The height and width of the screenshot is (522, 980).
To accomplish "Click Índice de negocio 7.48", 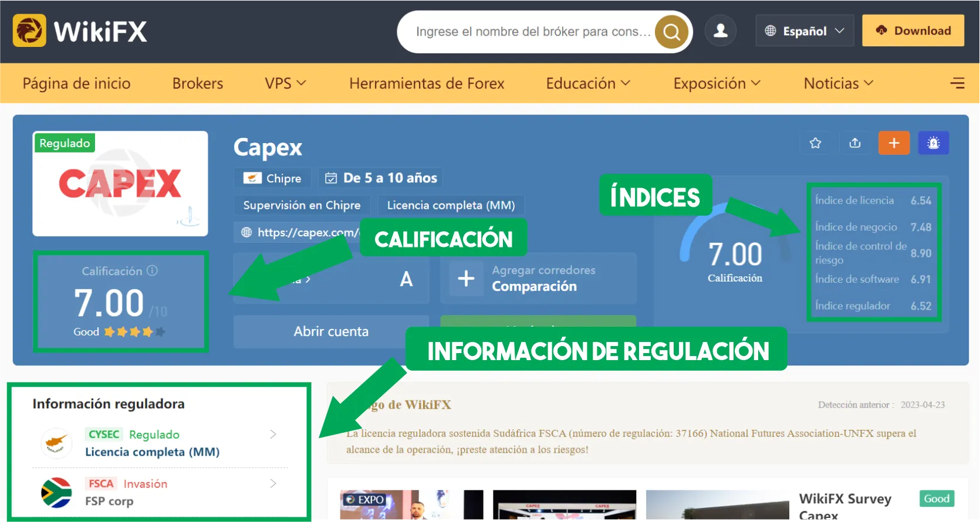I will click(x=873, y=227).
